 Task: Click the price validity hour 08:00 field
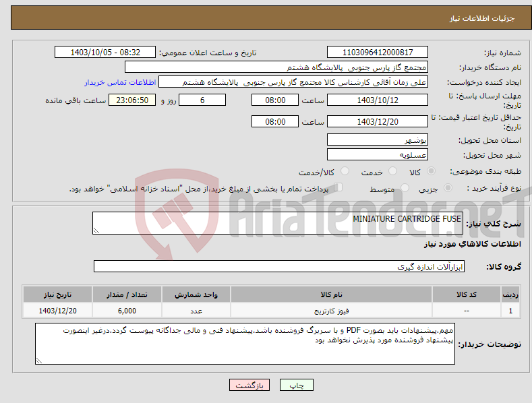275,121
